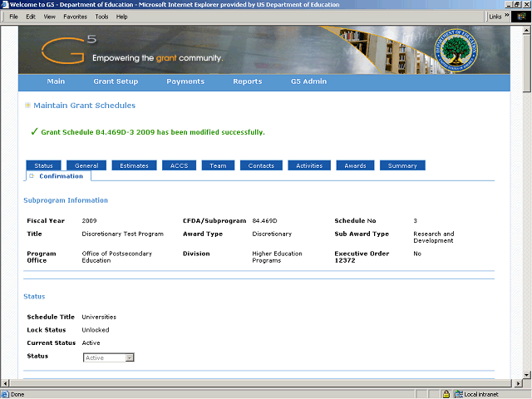Switch to the ACCS tab
532x399 pixels.
coord(180,165)
